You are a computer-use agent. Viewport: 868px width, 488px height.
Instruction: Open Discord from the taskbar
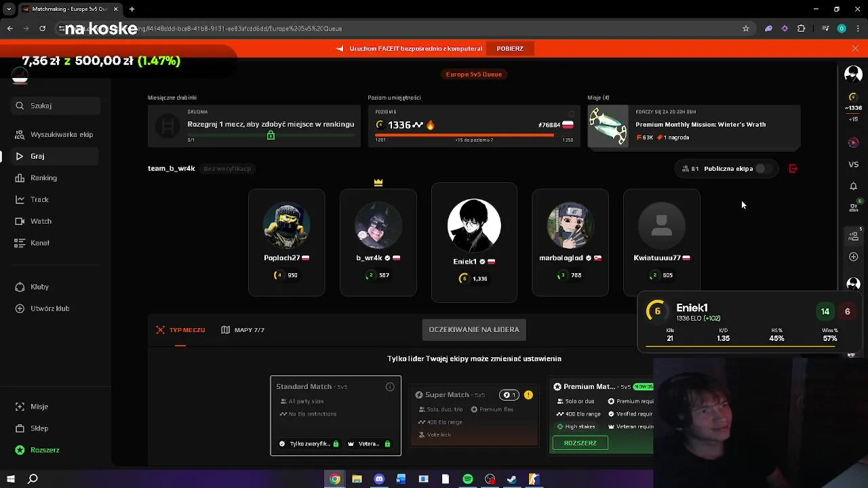(x=379, y=479)
